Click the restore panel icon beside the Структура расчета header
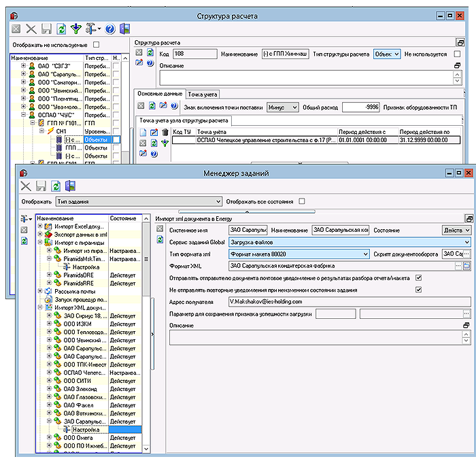 click(460, 42)
